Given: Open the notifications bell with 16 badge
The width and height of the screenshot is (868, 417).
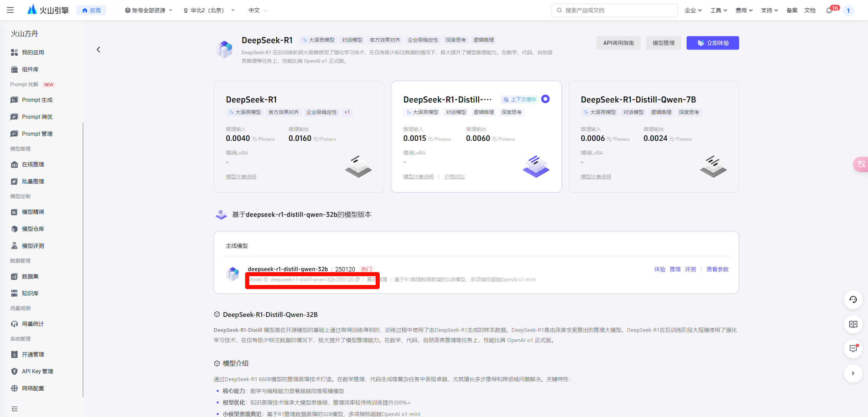Looking at the screenshot, I should (x=829, y=10).
